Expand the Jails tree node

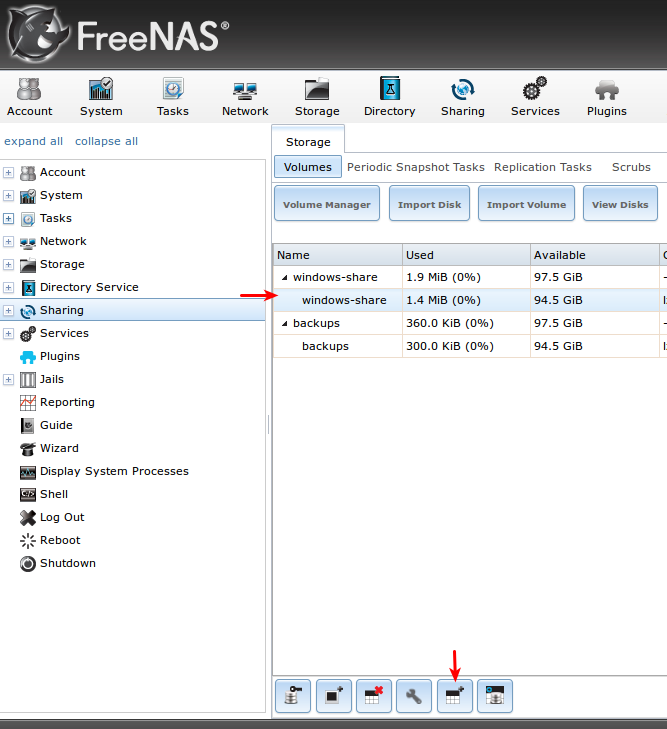click(x=8, y=379)
